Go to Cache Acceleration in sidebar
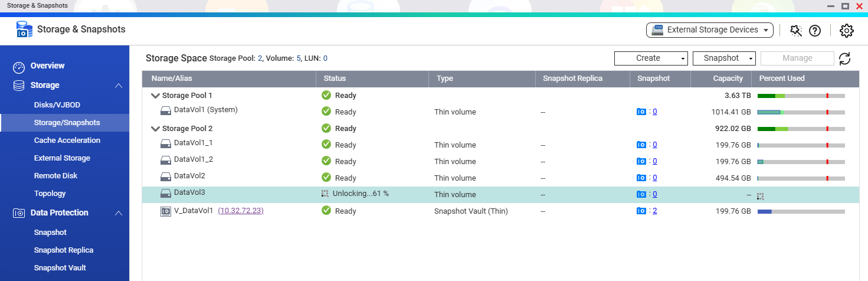 [x=67, y=140]
